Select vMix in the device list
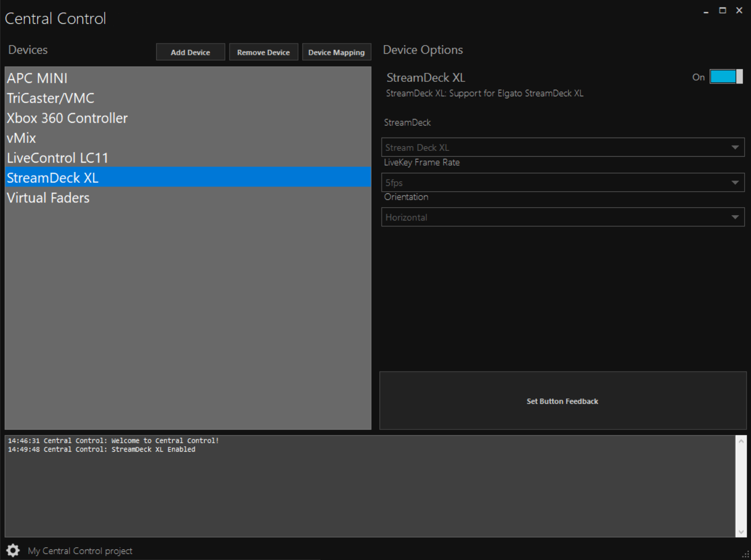 (188, 138)
